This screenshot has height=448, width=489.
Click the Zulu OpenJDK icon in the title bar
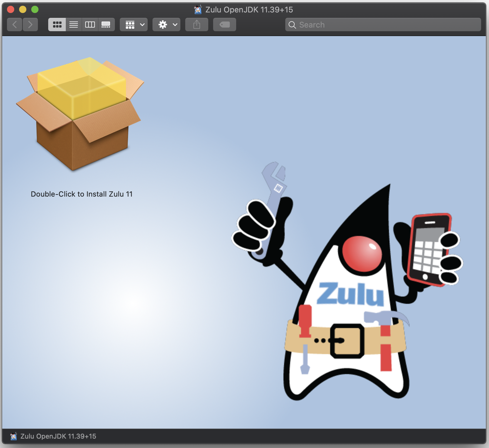coord(198,9)
